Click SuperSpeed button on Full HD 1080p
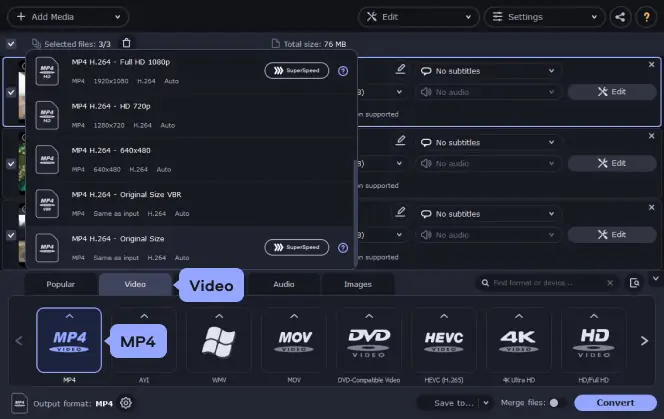This screenshot has height=419, width=664. pos(297,70)
